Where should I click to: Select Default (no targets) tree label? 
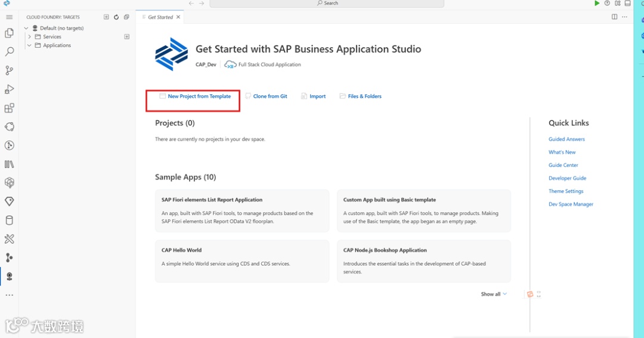[61, 28]
